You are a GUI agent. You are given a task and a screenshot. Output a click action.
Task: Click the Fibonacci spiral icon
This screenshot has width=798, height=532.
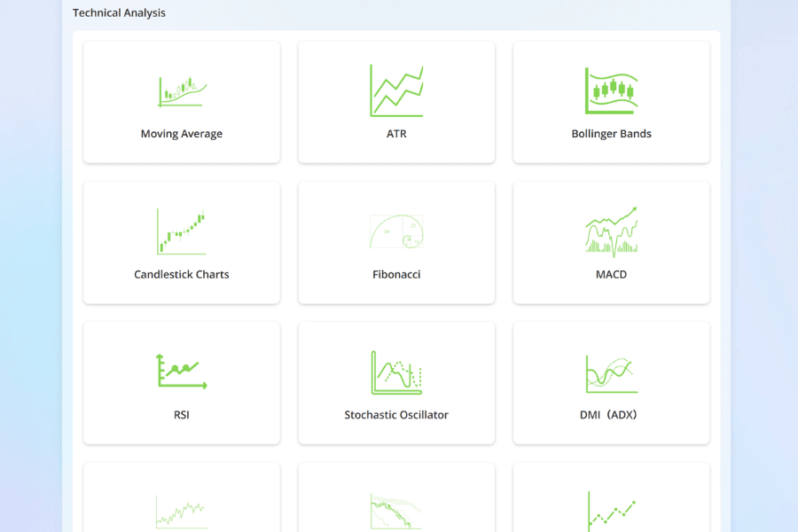(396, 231)
